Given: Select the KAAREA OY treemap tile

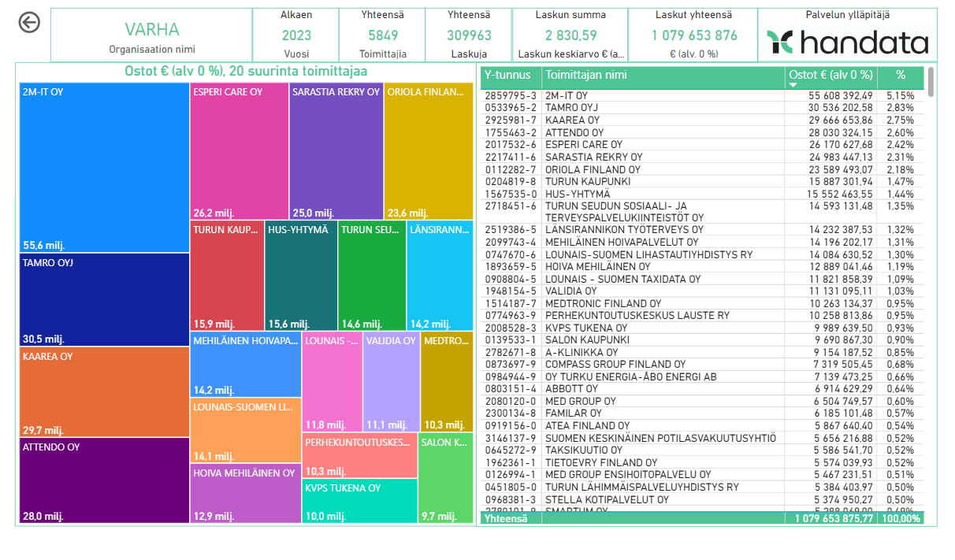Looking at the screenshot, I should click(104, 392).
